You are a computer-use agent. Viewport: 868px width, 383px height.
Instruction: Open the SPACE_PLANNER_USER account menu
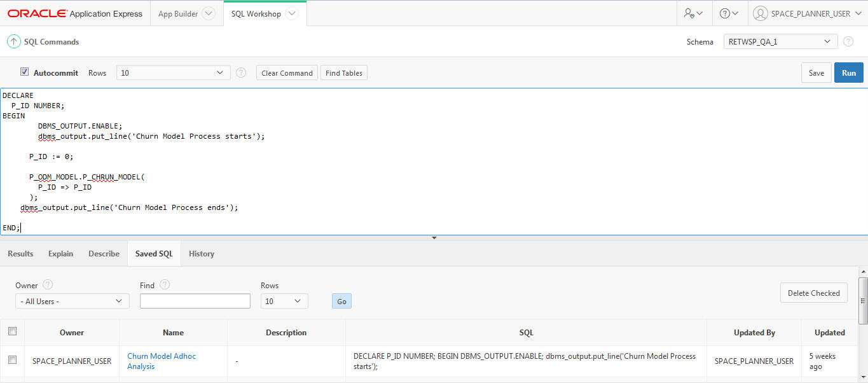807,13
